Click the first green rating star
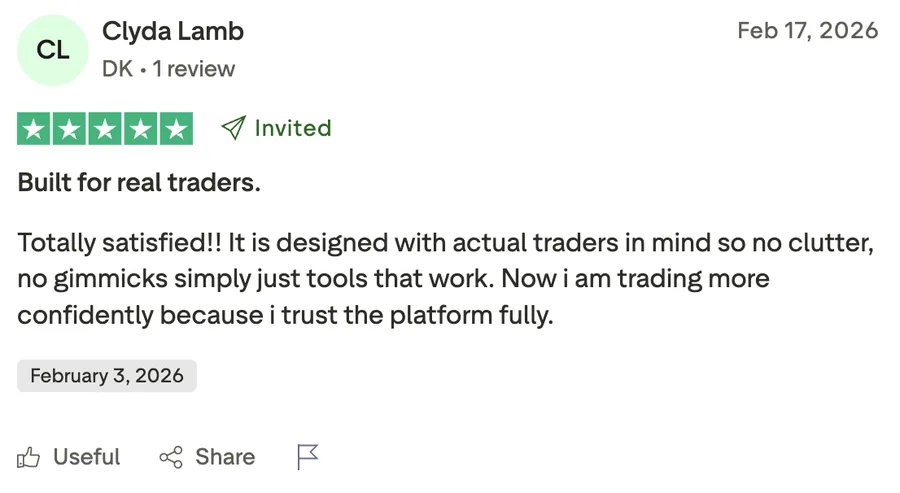Image resolution: width=900 pixels, height=493 pixels. pyautogui.click(x=35, y=129)
